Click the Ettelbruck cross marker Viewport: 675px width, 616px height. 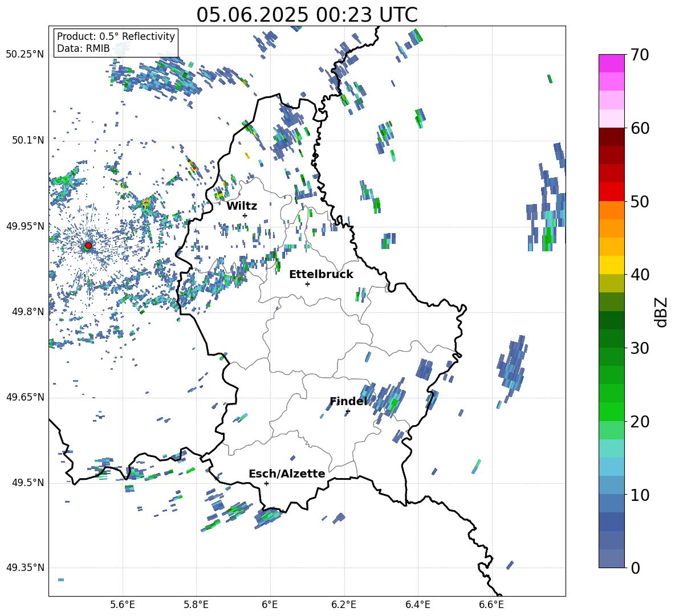[x=307, y=284]
